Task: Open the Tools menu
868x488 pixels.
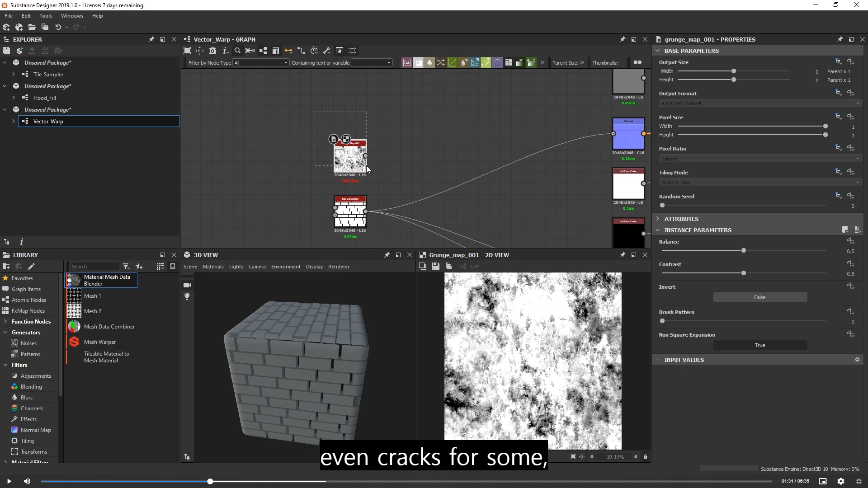Action: pyautogui.click(x=46, y=16)
